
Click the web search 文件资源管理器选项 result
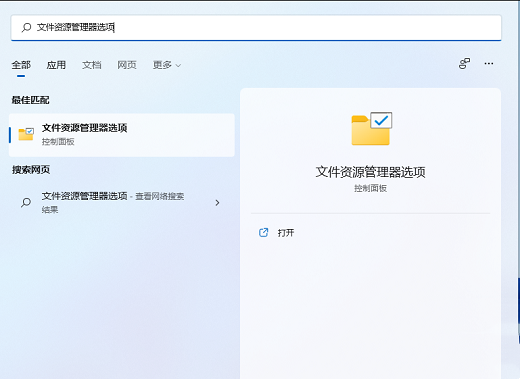point(122,202)
